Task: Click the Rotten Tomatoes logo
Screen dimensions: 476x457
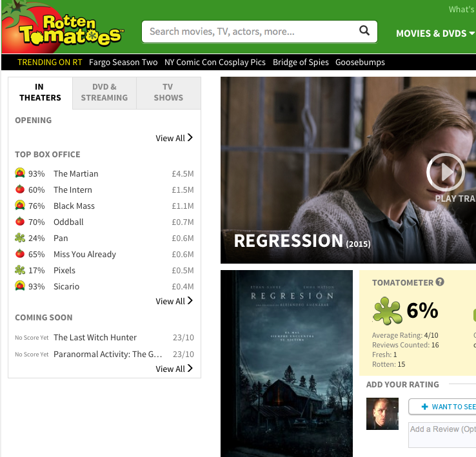Action: coord(63,27)
